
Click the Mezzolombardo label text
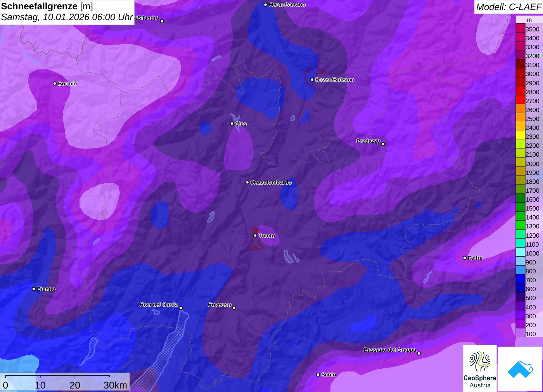click(271, 183)
